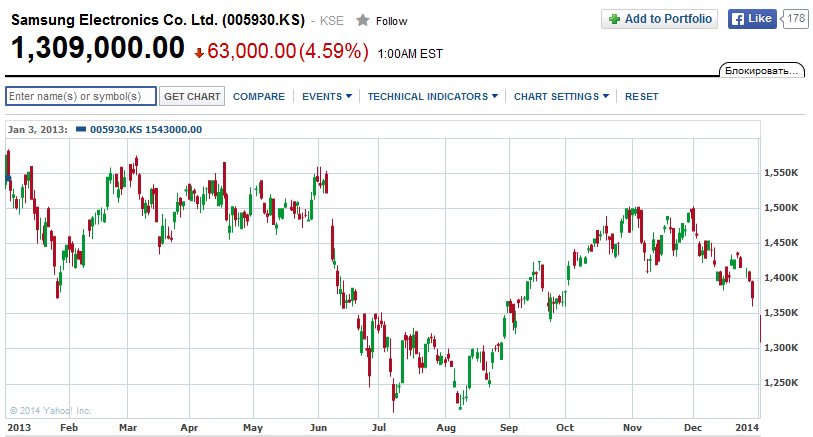Screen dimensions: 813x437
Task: Click the Nov x-axis label
Action: pos(632,428)
